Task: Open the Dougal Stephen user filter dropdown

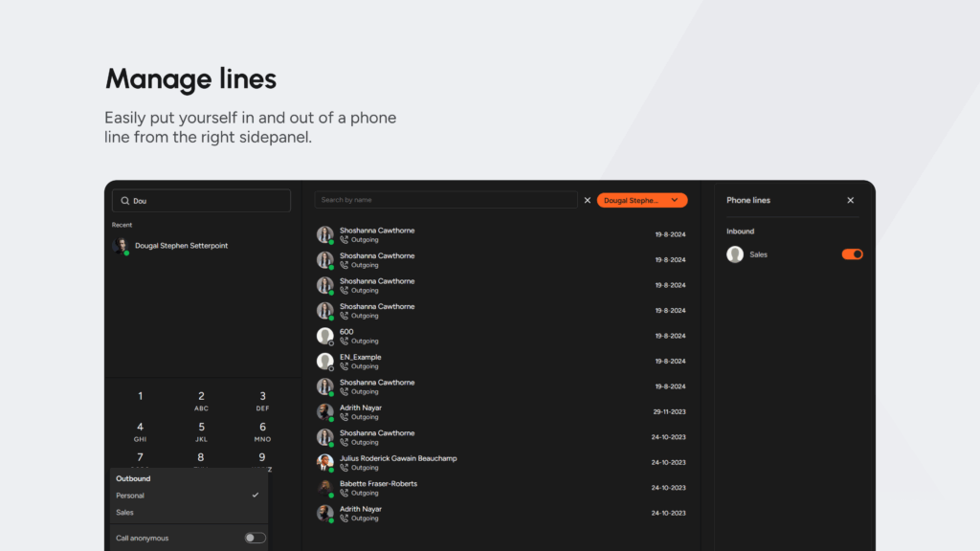Action: (x=632, y=201)
